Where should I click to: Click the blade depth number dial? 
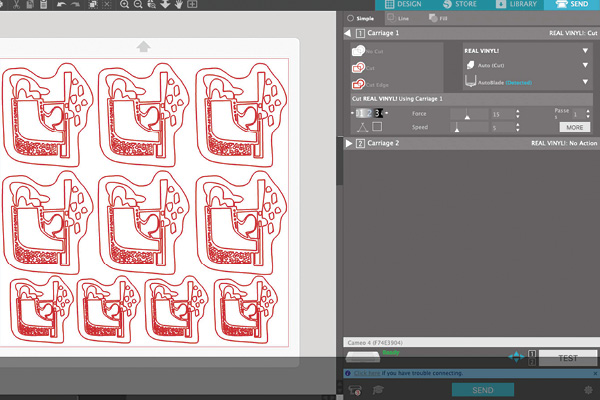369,113
